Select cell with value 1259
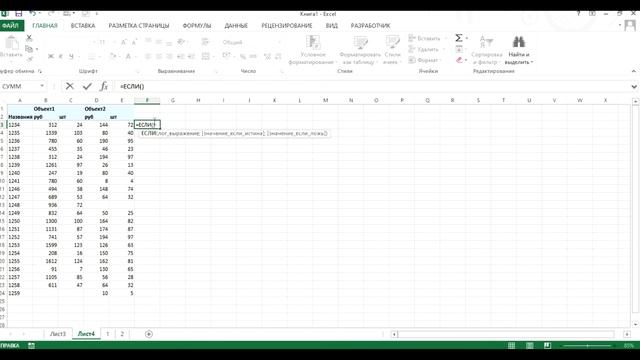640x360 pixels. point(20,293)
